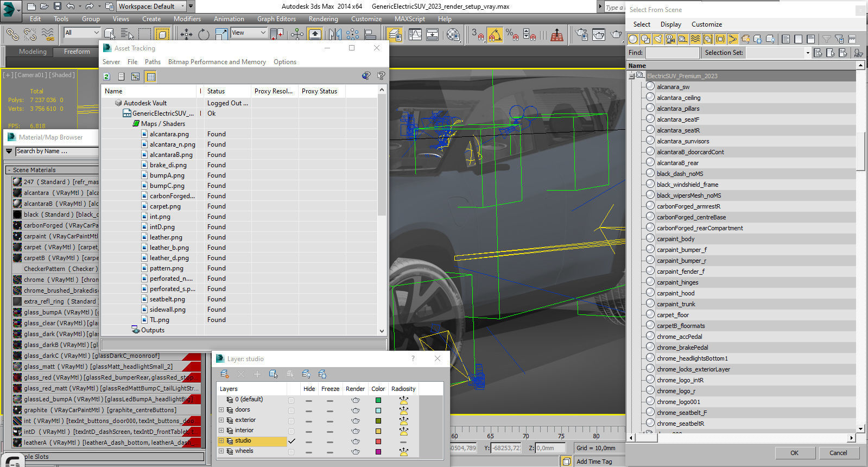Click Toggle Layer Manager icon in main toolbar

pyautogui.click(x=395, y=35)
